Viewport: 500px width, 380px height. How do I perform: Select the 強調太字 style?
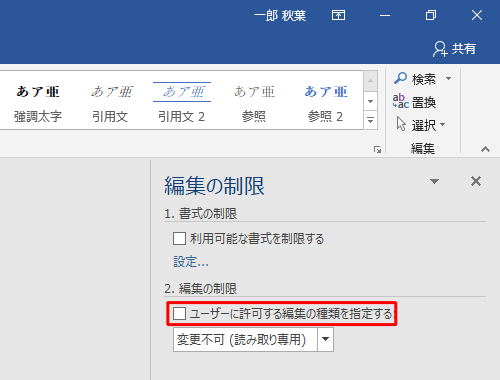pyautogui.click(x=38, y=103)
